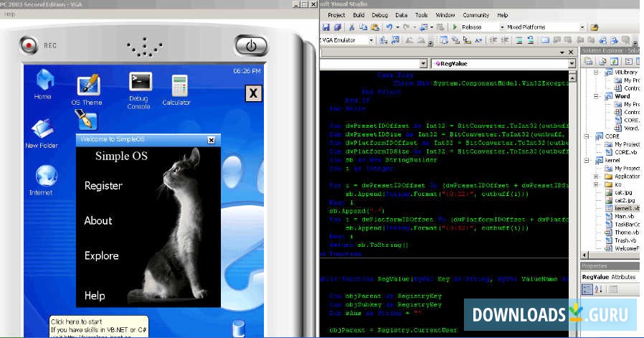644x338 pixels.
Task: Click the Save All icon
Action: [x=338, y=27]
